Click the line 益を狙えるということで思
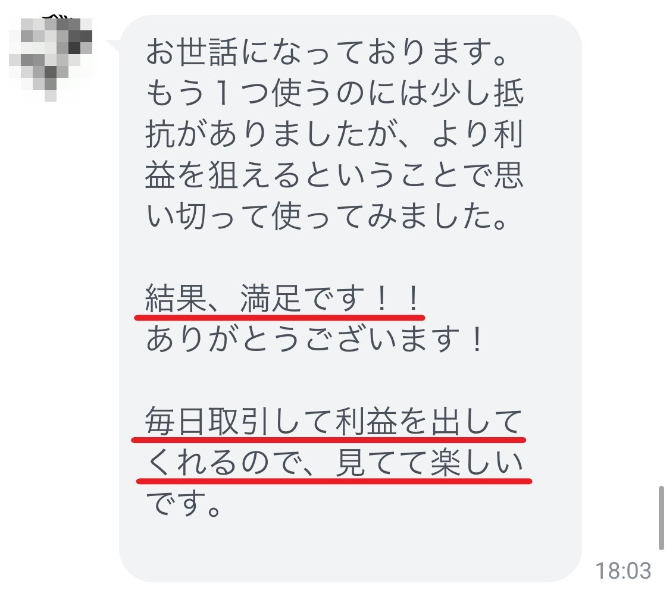This screenshot has width=670, height=603. pos(335,176)
